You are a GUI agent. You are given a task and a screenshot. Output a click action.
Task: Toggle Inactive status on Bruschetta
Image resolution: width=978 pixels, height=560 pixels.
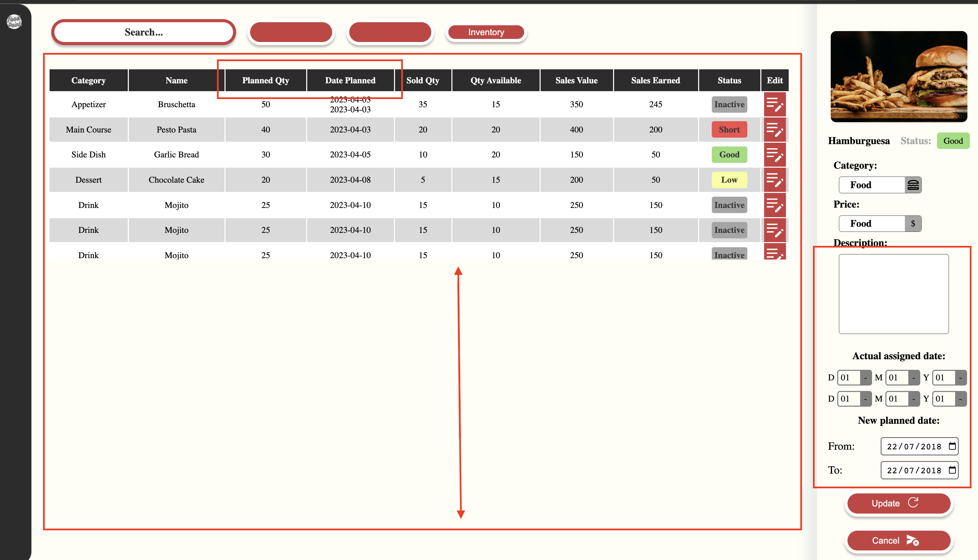coord(729,104)
